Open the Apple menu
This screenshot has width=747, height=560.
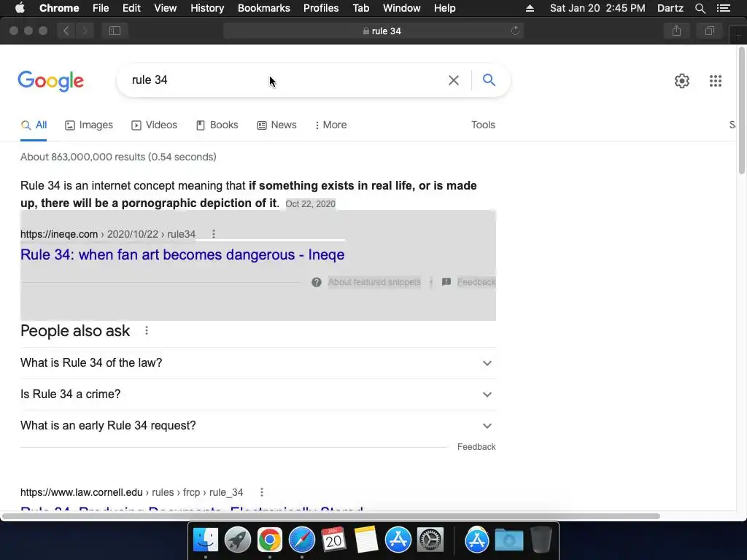(x=20, y=8)
